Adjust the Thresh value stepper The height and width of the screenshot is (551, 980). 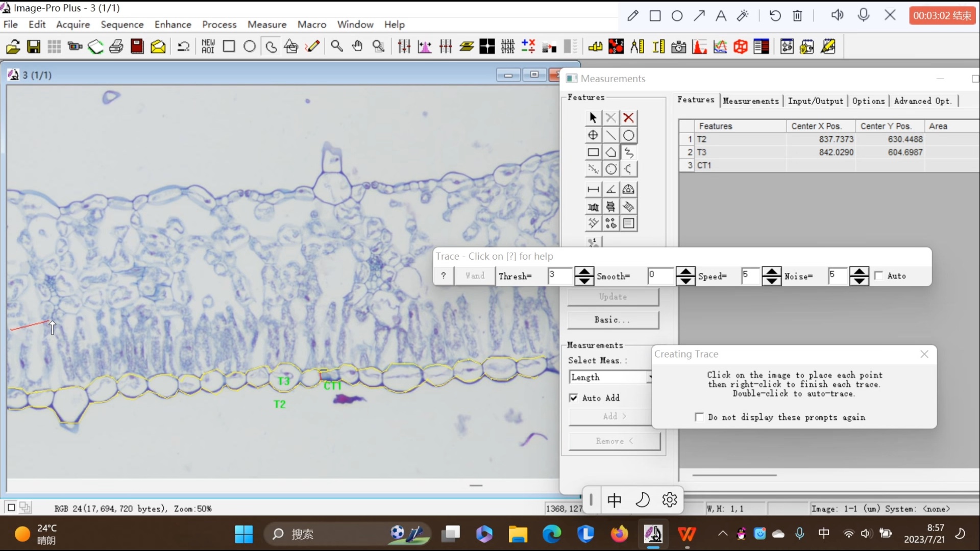(583, 275)
